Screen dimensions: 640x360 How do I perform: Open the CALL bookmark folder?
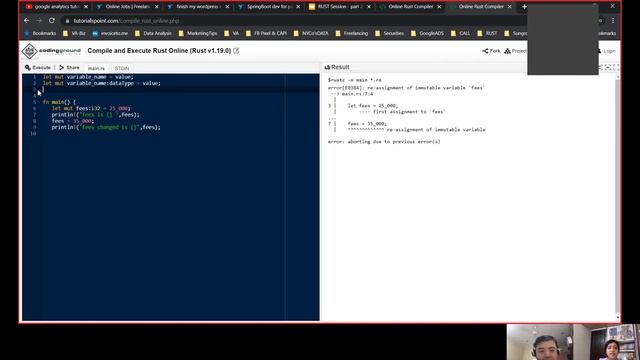[460, 33]
